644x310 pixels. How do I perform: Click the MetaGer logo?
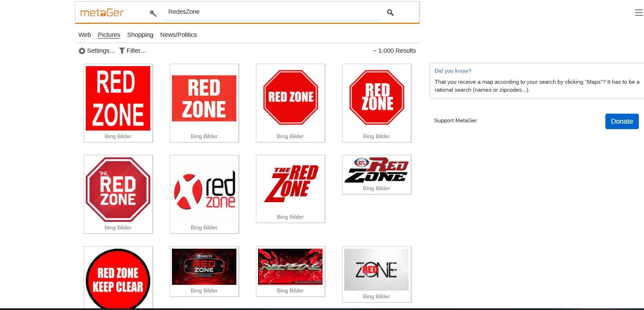(x=102, y=13)
